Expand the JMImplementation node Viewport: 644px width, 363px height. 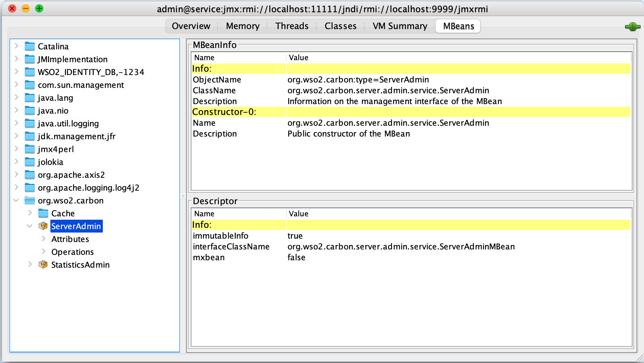pyautogui.click(x=16, y=59)
